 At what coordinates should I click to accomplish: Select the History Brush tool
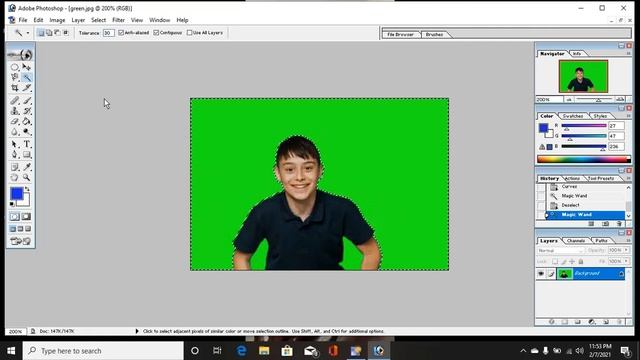point(27,111)
